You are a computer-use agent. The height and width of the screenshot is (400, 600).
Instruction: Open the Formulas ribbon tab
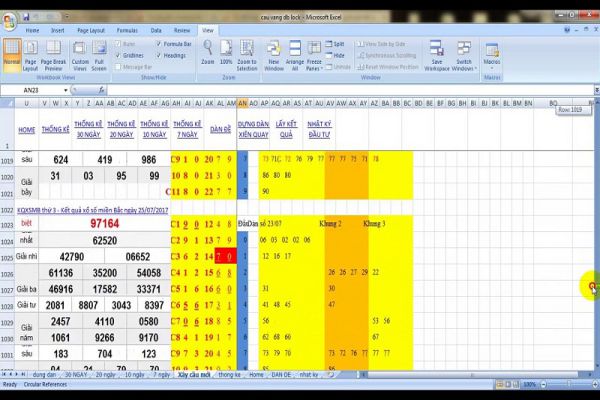pyautogui.click(x=127, y=30)
